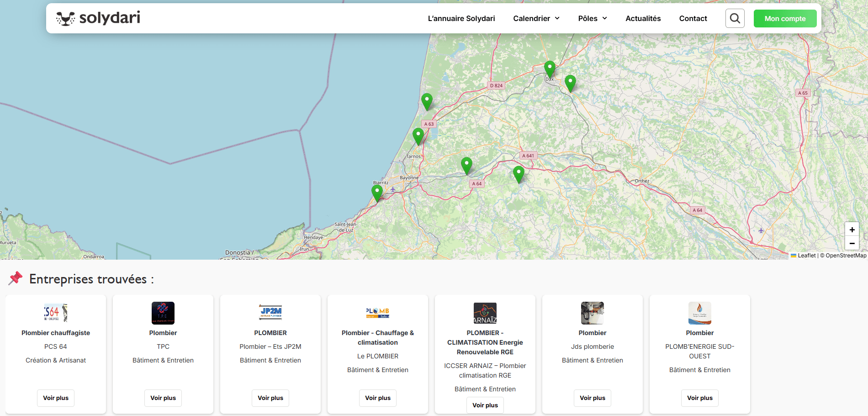Click the Solydari logo
This screenshot has width=868, height=416.
[98, 18]
